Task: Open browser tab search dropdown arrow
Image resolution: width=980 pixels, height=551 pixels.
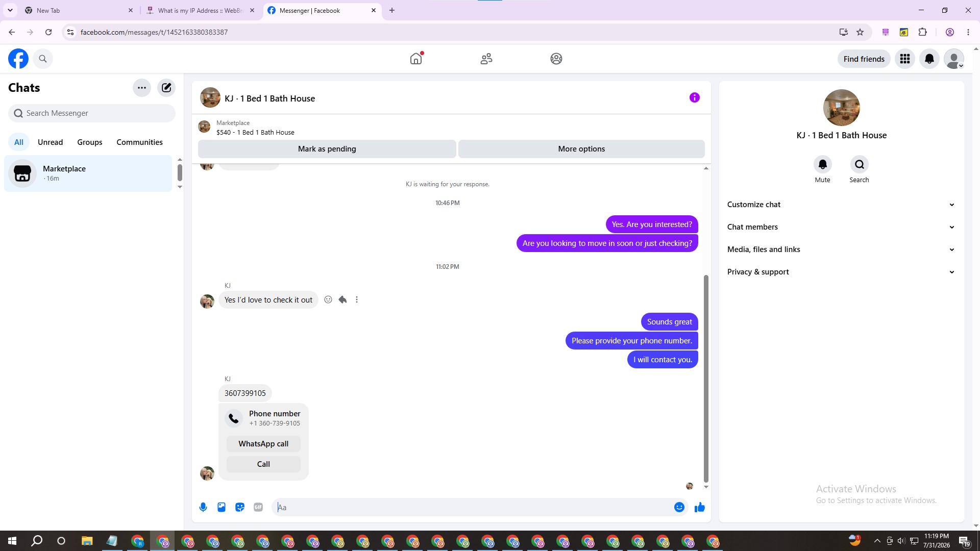Action: pos(10,10)
